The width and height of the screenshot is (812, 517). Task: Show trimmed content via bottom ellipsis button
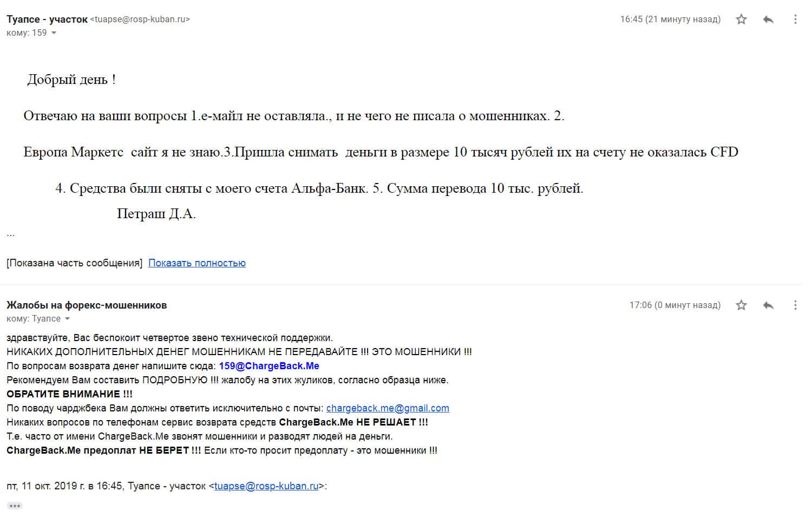tap(15, 506)
